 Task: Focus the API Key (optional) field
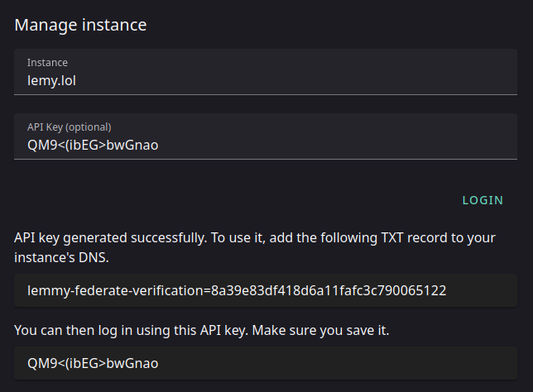pos(266,136)
